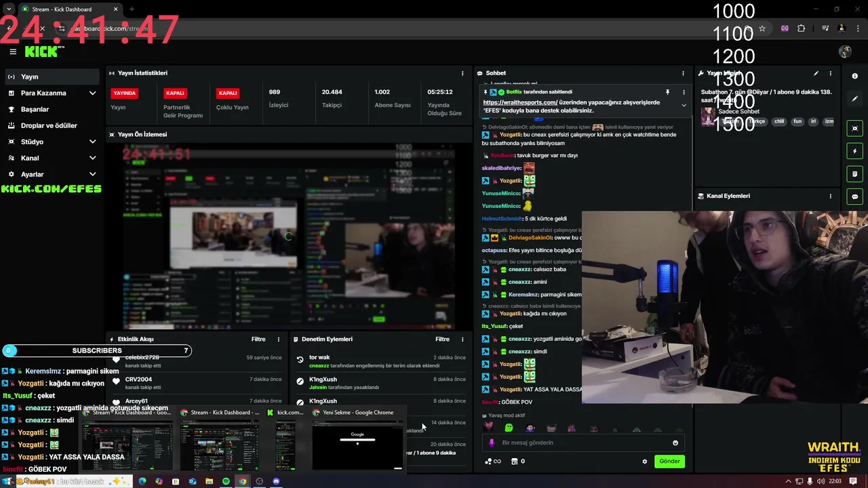Send message with Gönder button
868x488 pixels.
(669, 461)
